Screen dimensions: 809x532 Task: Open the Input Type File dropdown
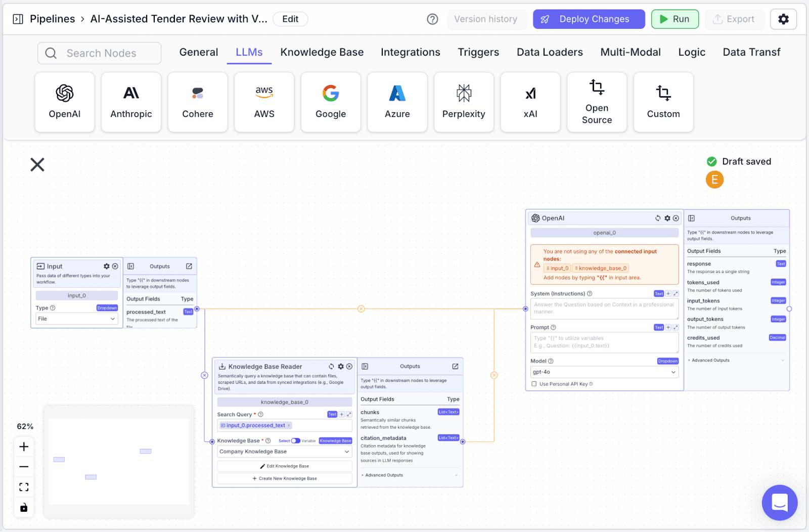tap(77, 319)
